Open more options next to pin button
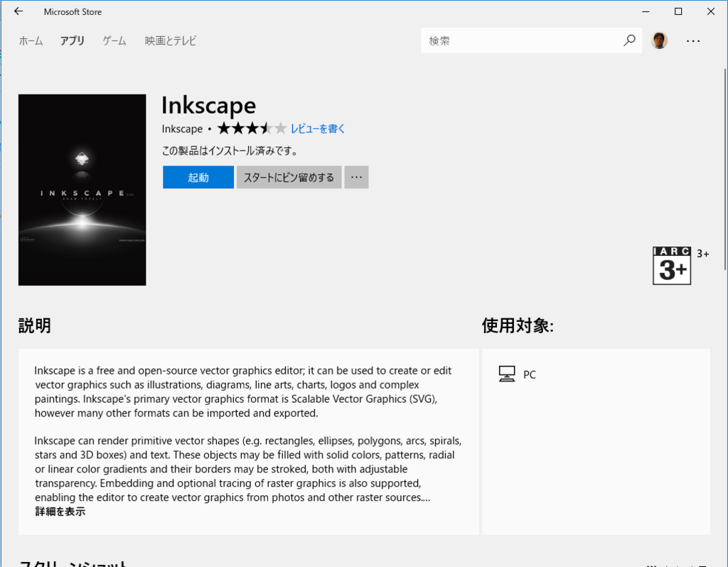Image resolution: width=728 pixels, height=567 pixels. tap(357, 177)
